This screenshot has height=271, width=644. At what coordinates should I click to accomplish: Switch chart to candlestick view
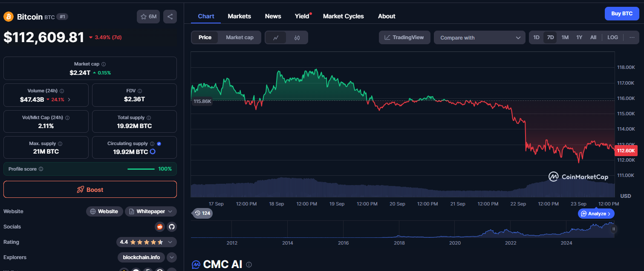pyautogui.click(x=297, y=37)
